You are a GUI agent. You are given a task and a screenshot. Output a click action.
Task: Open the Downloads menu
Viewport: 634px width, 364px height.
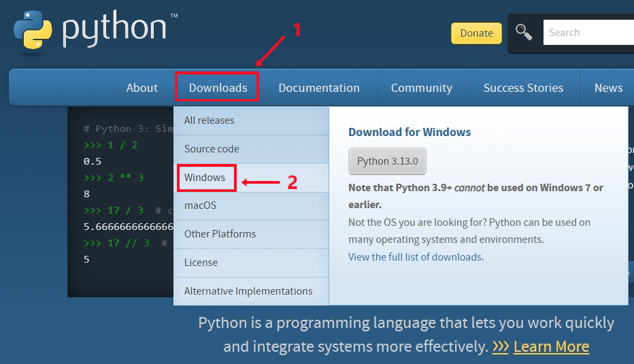coord(218,88)
